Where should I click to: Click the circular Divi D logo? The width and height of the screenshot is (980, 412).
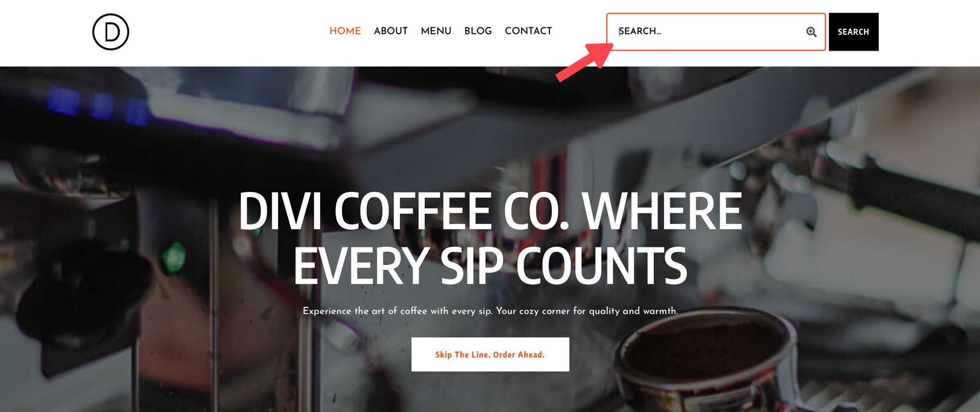point(111,32)
